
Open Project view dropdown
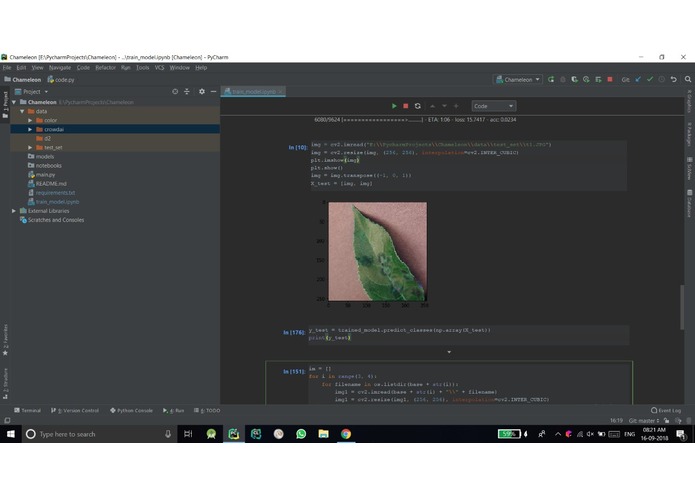point(32,92)
